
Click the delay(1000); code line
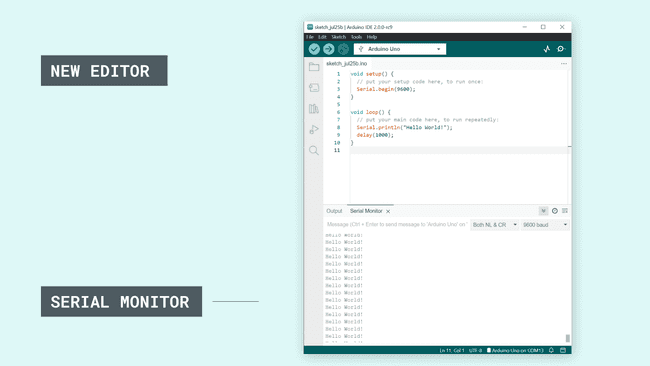(375, 135)
